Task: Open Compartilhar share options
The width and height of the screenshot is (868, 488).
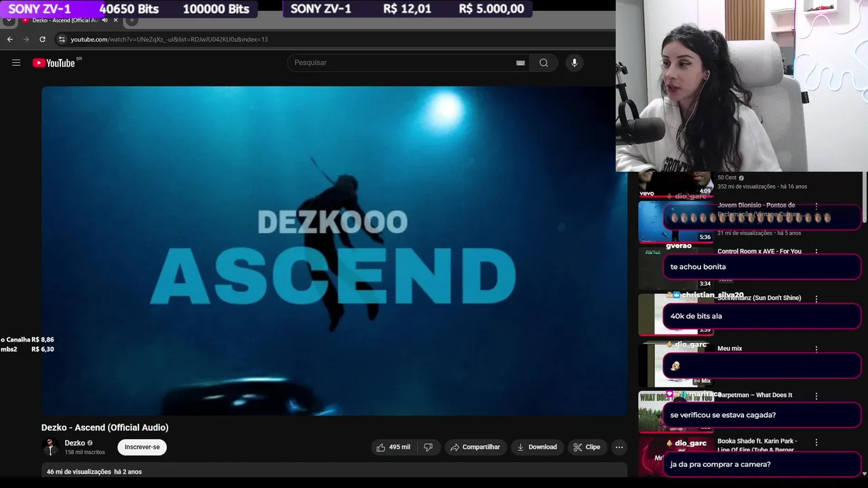Action: pyautogui.click(x=475, y=447)
